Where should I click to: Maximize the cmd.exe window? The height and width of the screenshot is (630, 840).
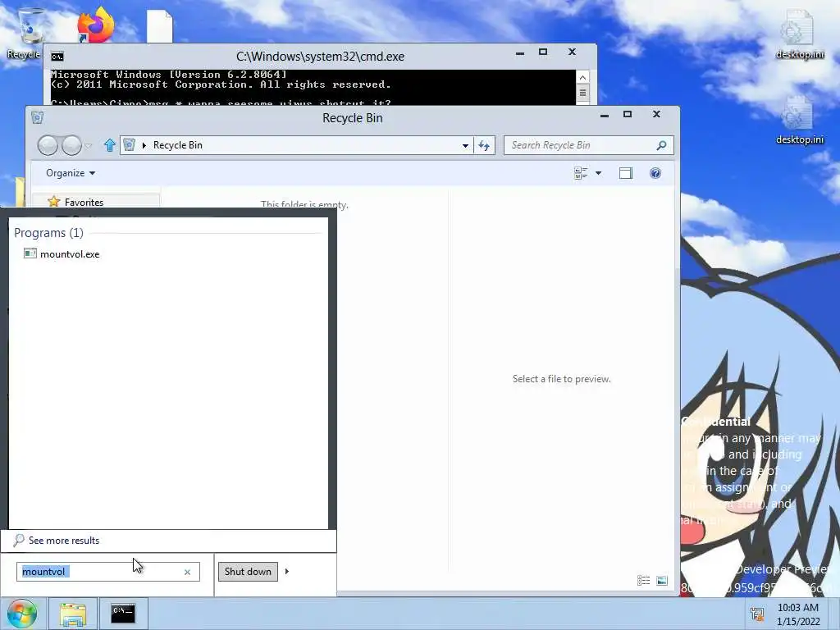tap(543, 52)
